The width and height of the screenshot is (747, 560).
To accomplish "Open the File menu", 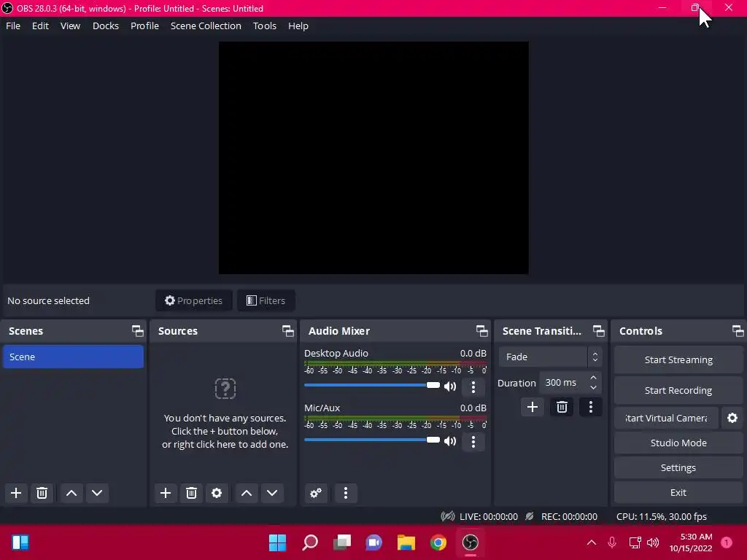I will pyautogui.click(x=13, y=26).
